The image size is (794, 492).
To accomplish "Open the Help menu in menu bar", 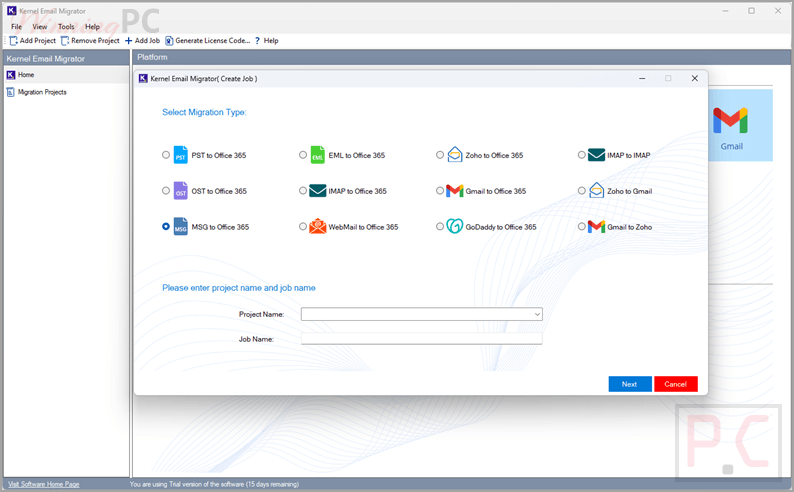I will tap(92, 27).
